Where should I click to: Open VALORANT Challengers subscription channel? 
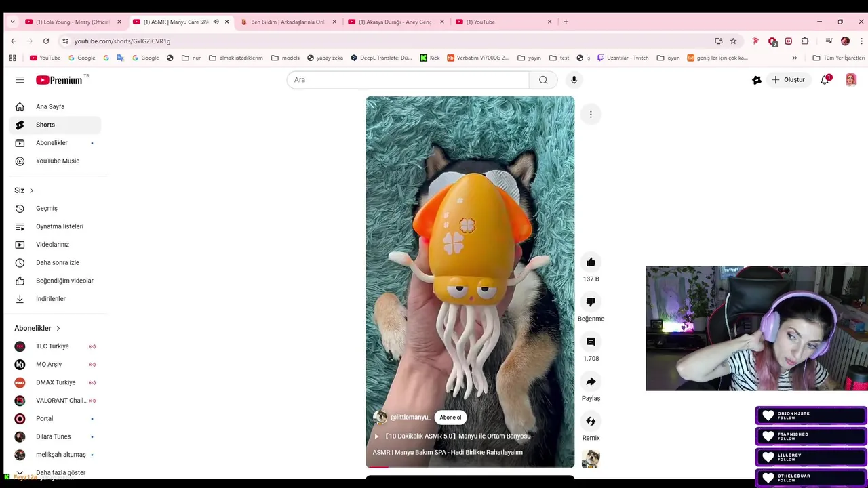tap(55, 401)
